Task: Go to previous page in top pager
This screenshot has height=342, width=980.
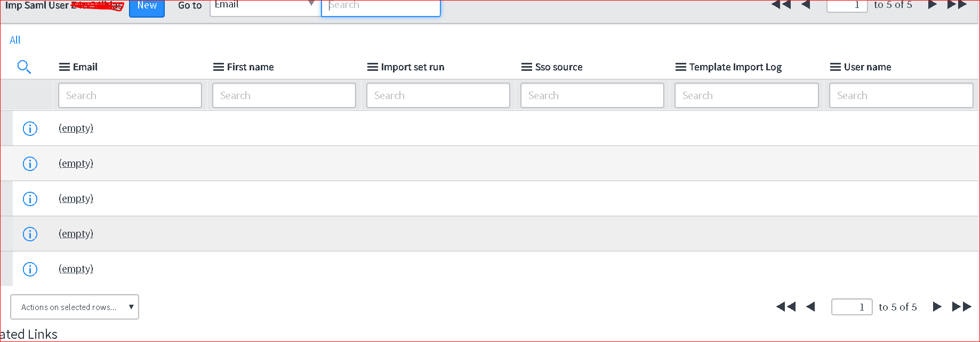Action: [x=806, y=5]
